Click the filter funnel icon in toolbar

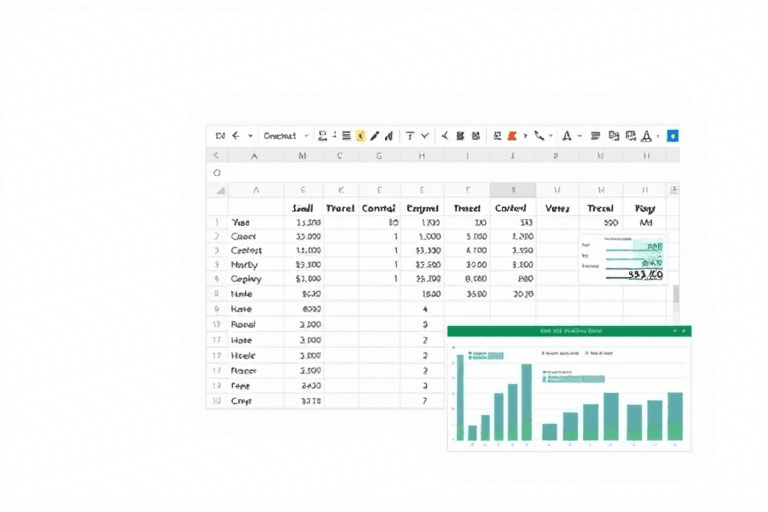(x=409, y=136)
